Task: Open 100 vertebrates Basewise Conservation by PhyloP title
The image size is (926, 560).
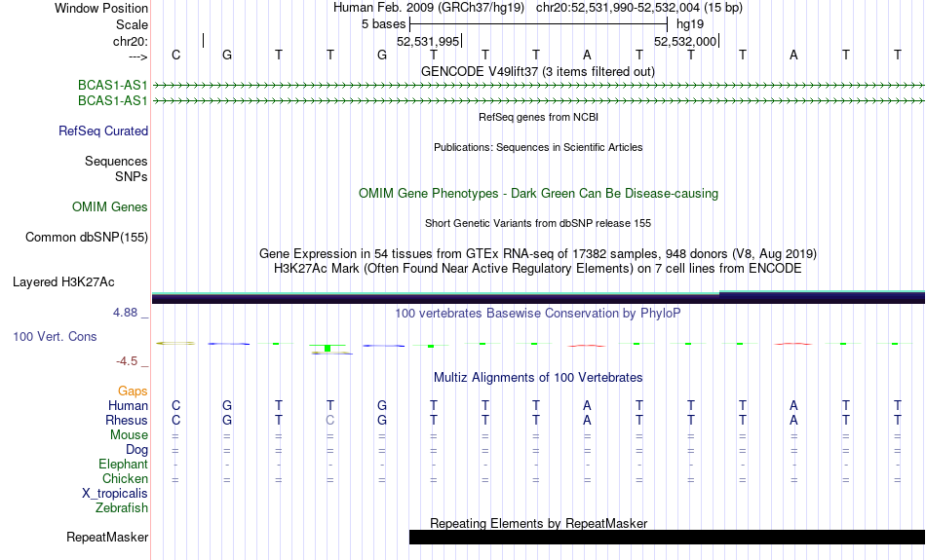Action: 538,314
